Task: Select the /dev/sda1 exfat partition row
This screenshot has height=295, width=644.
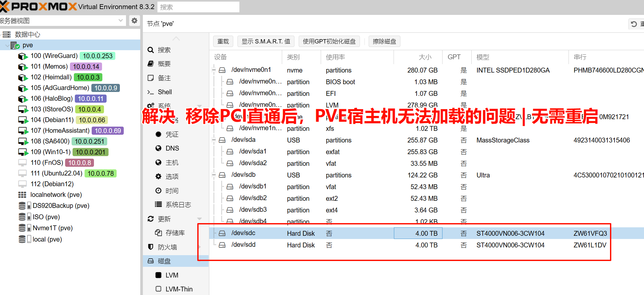Action: coord(427,152)
